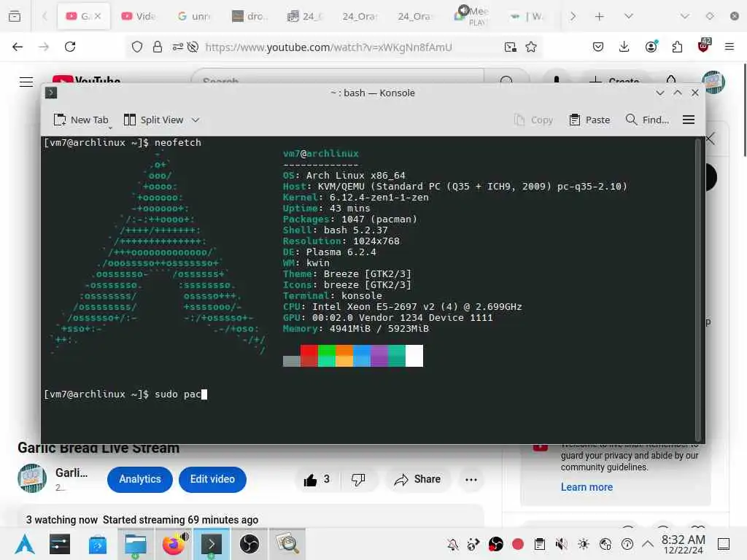The width and height of the screenshot is (747, 560).
Task: Open clipboard tray icon
Action: point(539,544)
